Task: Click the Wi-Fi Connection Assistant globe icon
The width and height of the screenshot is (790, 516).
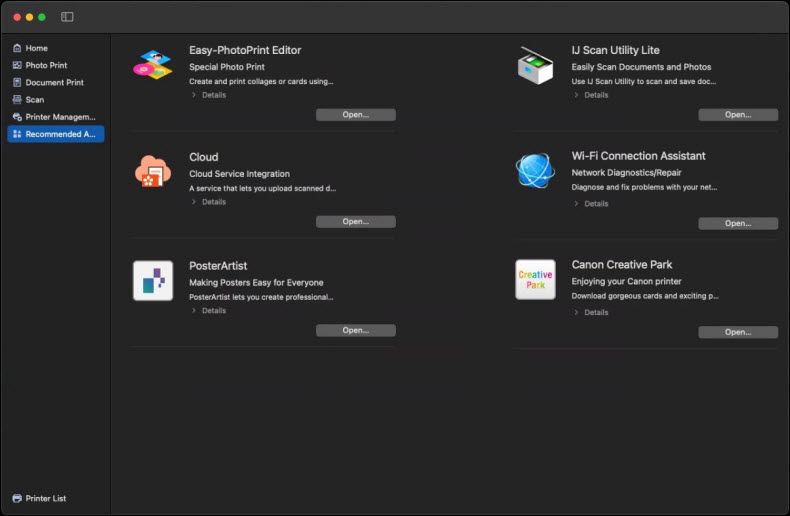Action: (535, 171)
